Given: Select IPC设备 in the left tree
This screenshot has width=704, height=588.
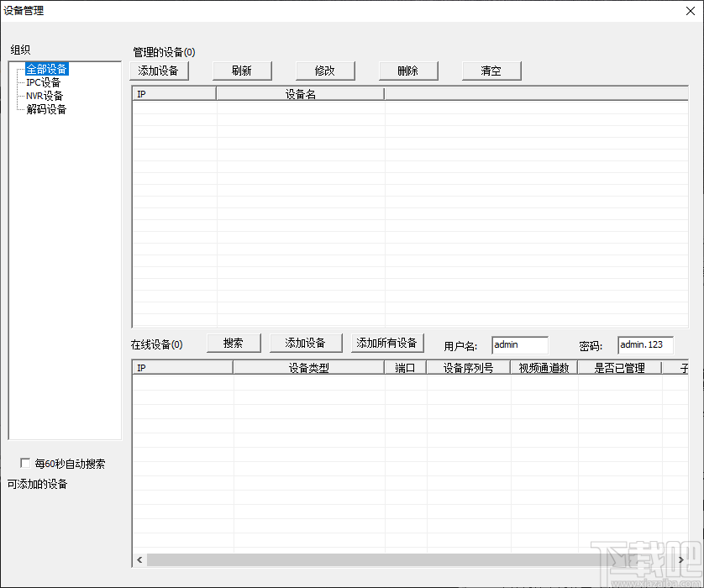Looking at the screenshot, I should pos(43,82).
